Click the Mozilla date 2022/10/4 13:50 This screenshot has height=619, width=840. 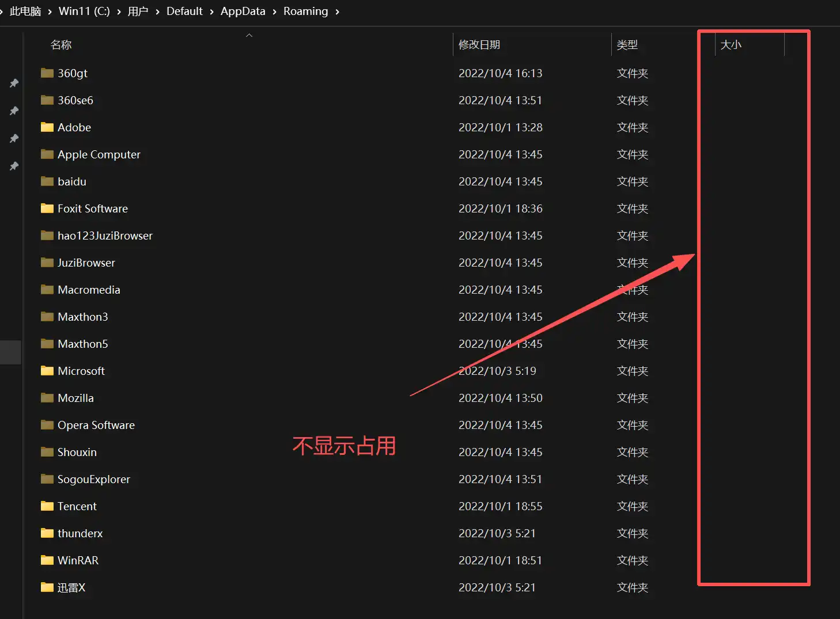pos(501,398)
